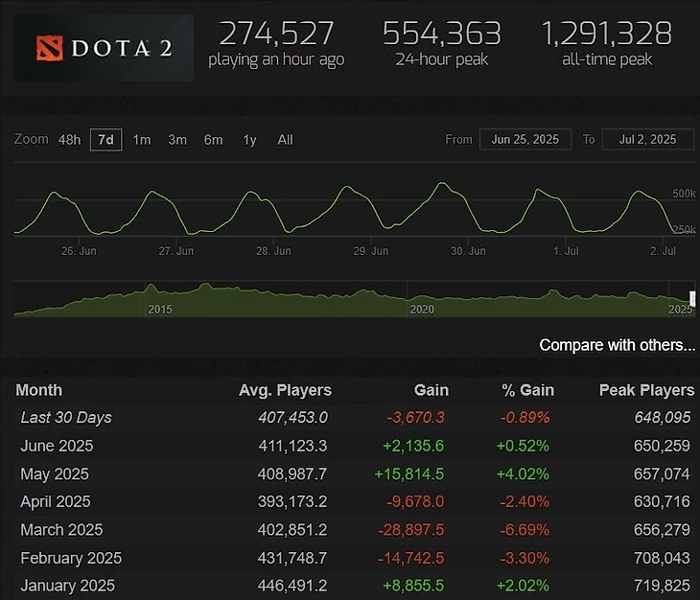Screen dimensions: 700x600
Task: Show All time zoom range
Action: click(x=285, y=140)
